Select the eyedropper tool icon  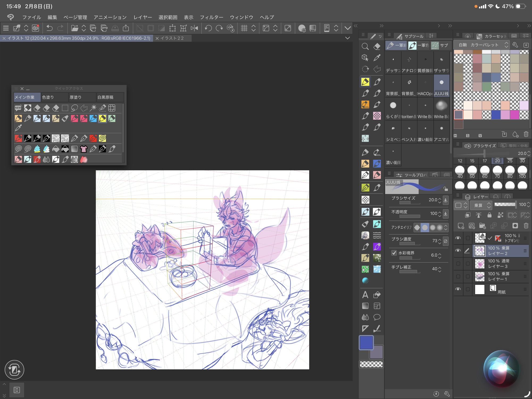tap(377, 58)
